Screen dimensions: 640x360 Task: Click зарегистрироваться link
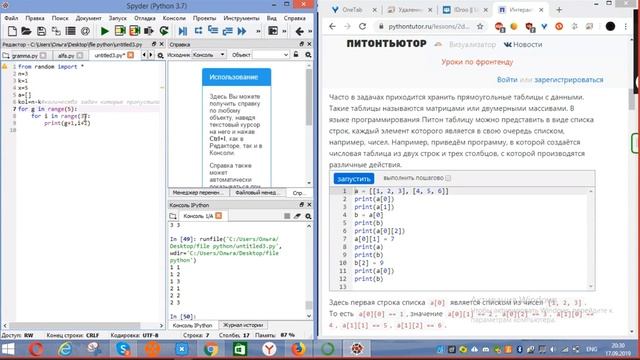click(x=569, y=80)
